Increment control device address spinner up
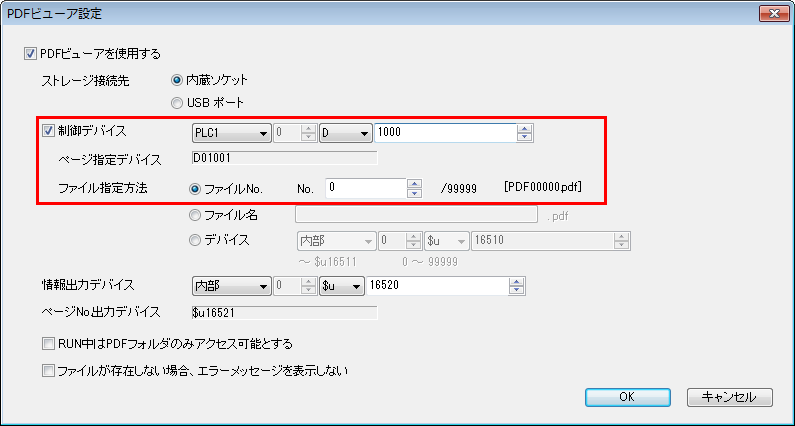This screenshot has width=795, height=426. click(x=525, y=129)
